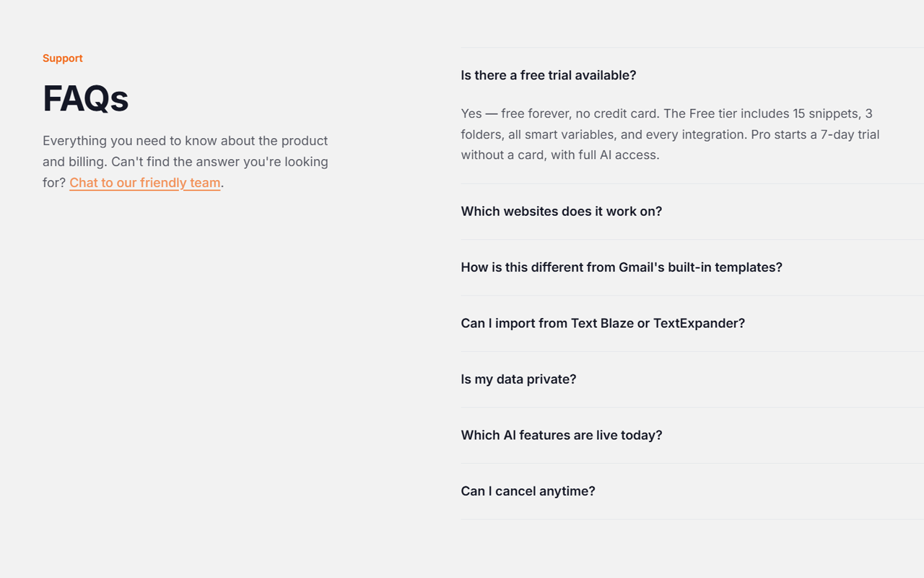Image resolution: width=924 pixels, height=578 pixels.
Task: Expand the "Can I cancel anytime?" FAQ entry
Action: click(528, 491)
